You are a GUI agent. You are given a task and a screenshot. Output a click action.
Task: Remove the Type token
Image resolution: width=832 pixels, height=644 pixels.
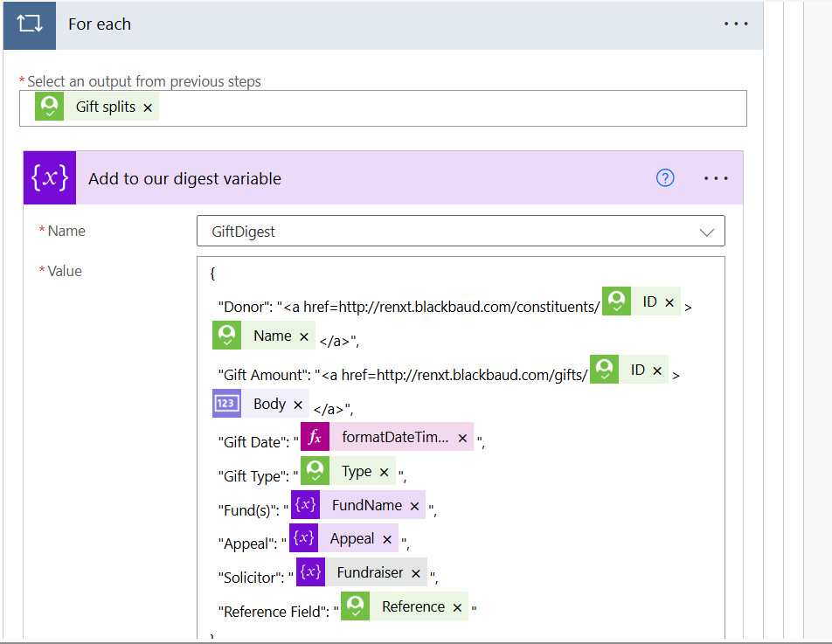point(385,472)
